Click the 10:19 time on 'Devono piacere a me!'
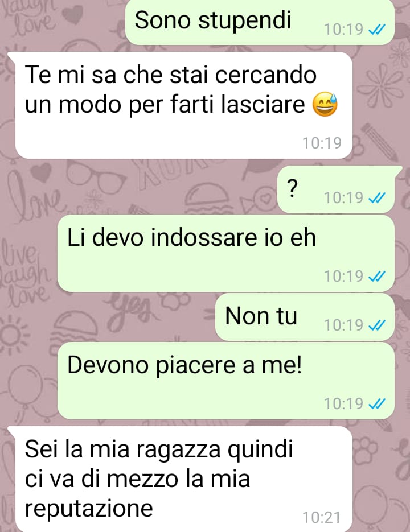Screen dimensions: 410x532 344,403
